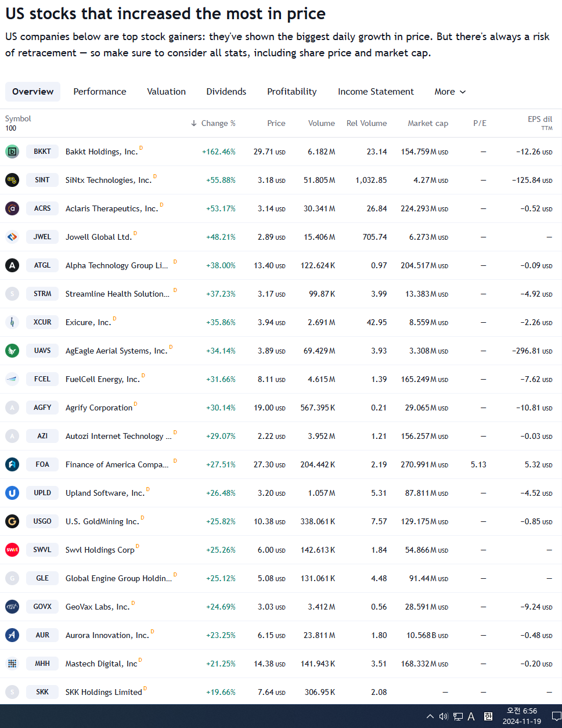Sort by the EPS dil TTM header

(540, 122)
